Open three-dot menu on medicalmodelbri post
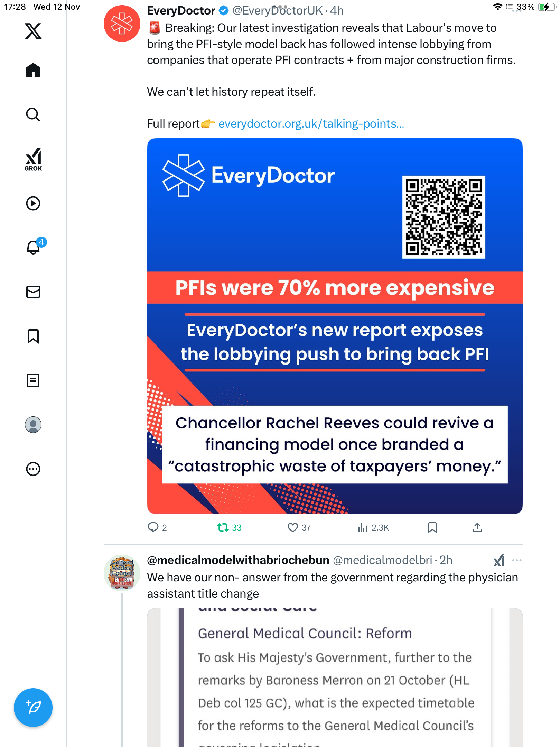This screenshot has width=560, height=747. (x=516, y=560)
